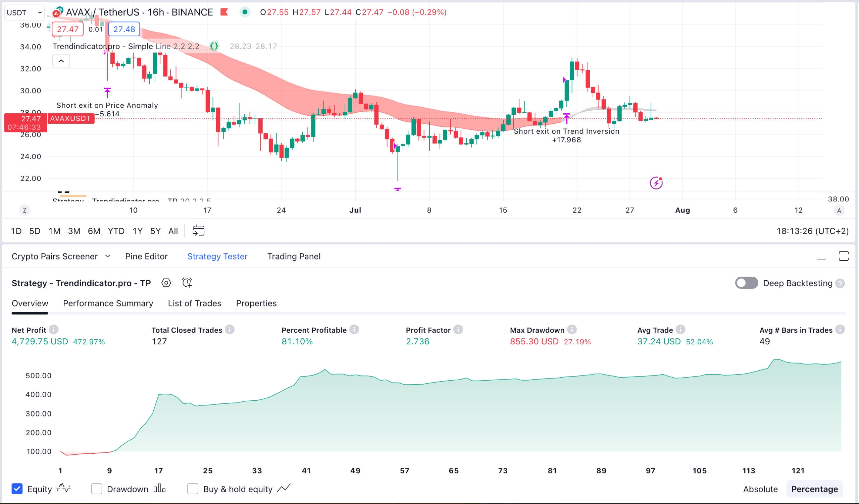
Task: Collapse the indicator legend with the chevron
Action: tap(61, 61)
